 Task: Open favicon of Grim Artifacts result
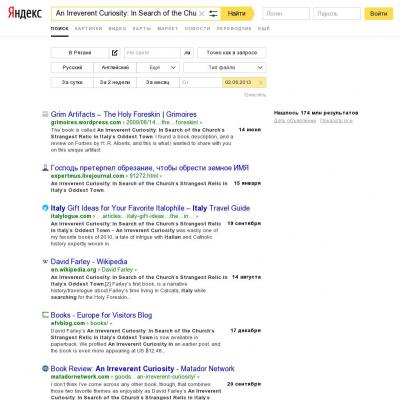[45, 114]
